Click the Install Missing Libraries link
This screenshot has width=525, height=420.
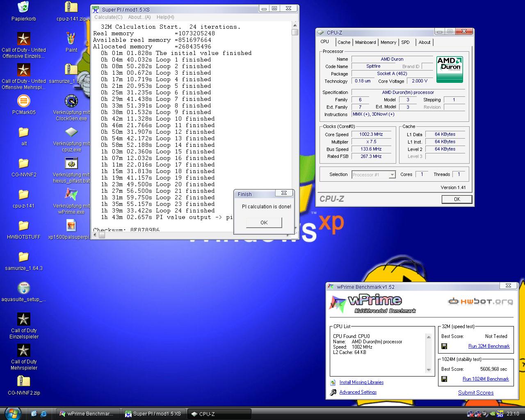(x=361, y=382)
